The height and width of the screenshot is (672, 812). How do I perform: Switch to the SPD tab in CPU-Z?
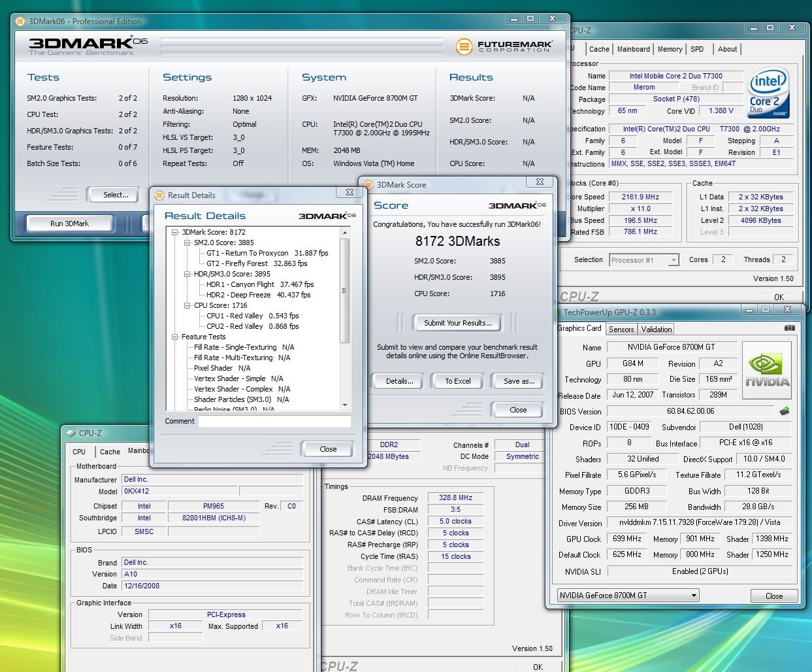[697, 49]
